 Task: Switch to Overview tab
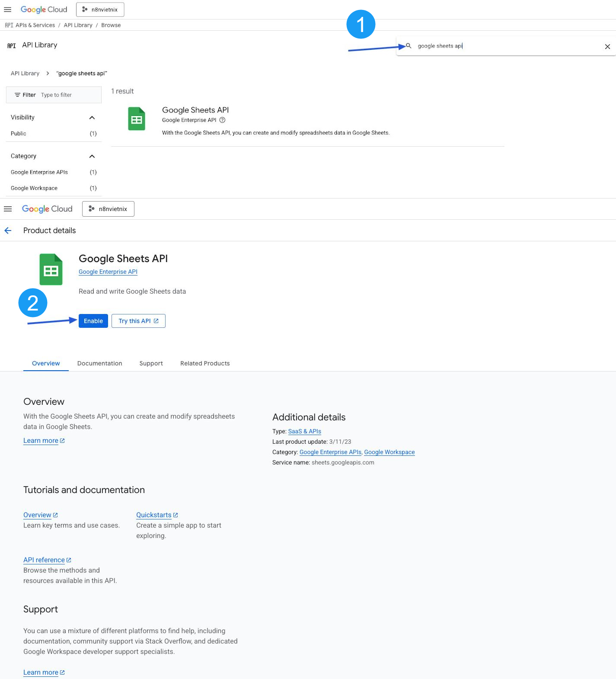[46, 363]
